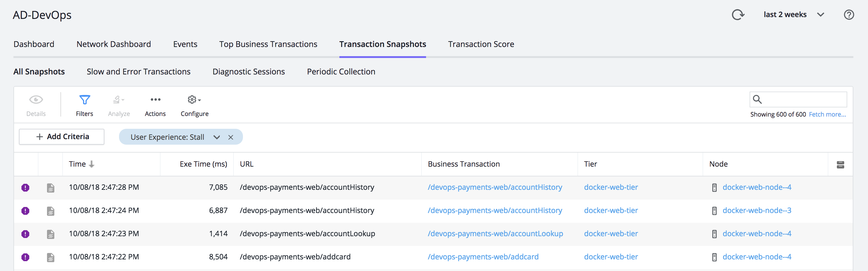This screenshot has width=868, height=271.
Task: Click node icon in the 8,504 ms row
Action: [x=714, y=258]
